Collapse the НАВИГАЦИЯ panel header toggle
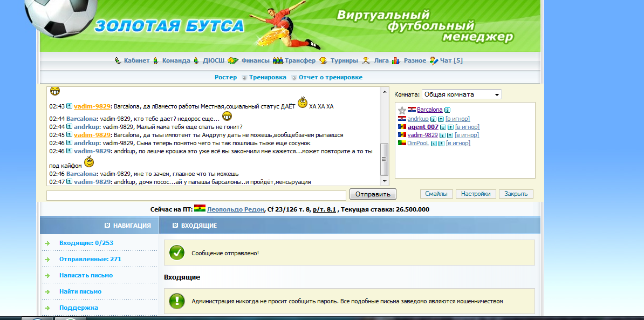 coord(107,226)
